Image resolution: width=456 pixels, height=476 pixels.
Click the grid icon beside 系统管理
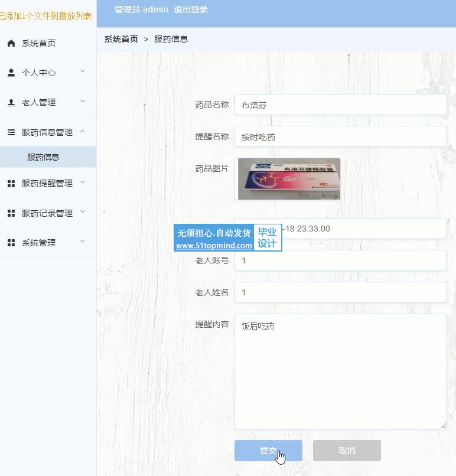(11, 243)
